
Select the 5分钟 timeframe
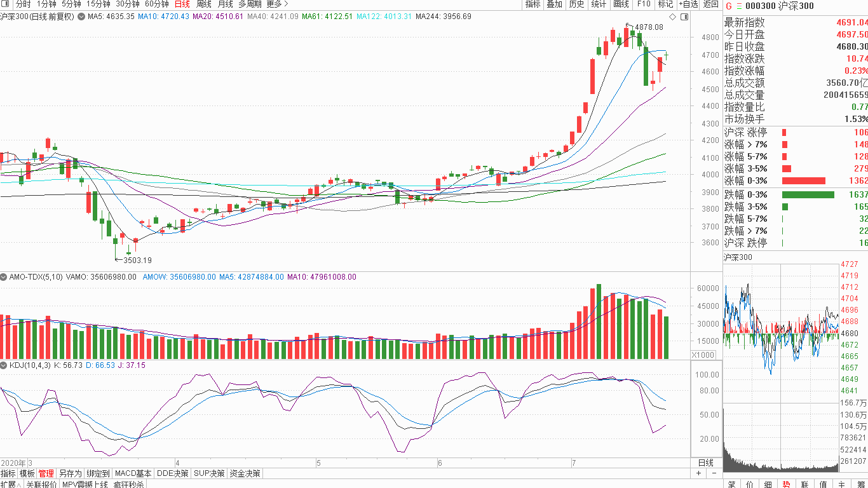pos(71,4)
